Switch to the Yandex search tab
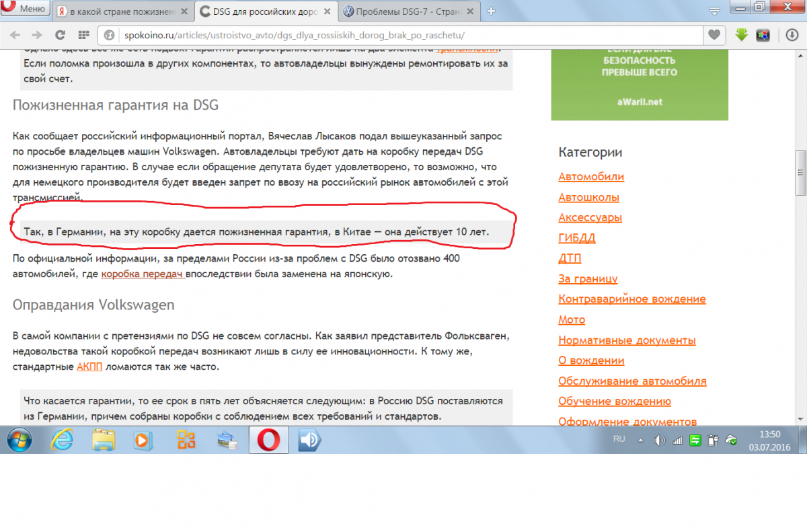This screenshot has width=807, height=532. coord(123,11)
